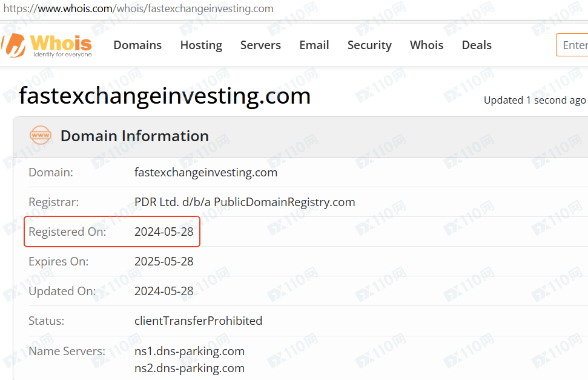Click the Expires On date 2025-05-28
The width and height of the screenshot is (588, 380).
(x=164, y=261)
